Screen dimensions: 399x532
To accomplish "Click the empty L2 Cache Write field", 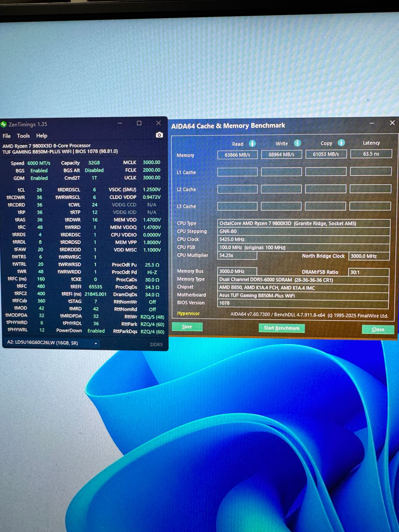I will point(281,189).
